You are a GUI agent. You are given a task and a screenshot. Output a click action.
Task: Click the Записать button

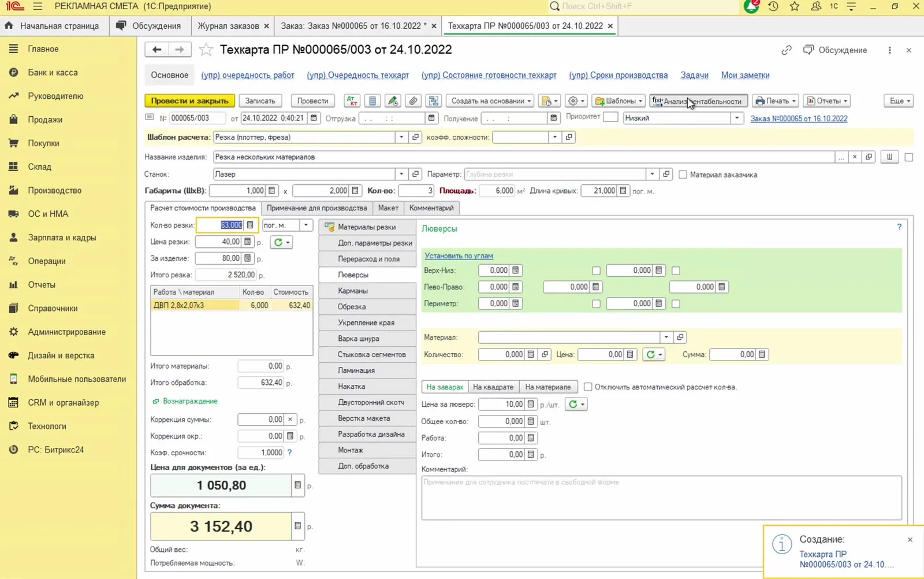[x=260, y=101]
